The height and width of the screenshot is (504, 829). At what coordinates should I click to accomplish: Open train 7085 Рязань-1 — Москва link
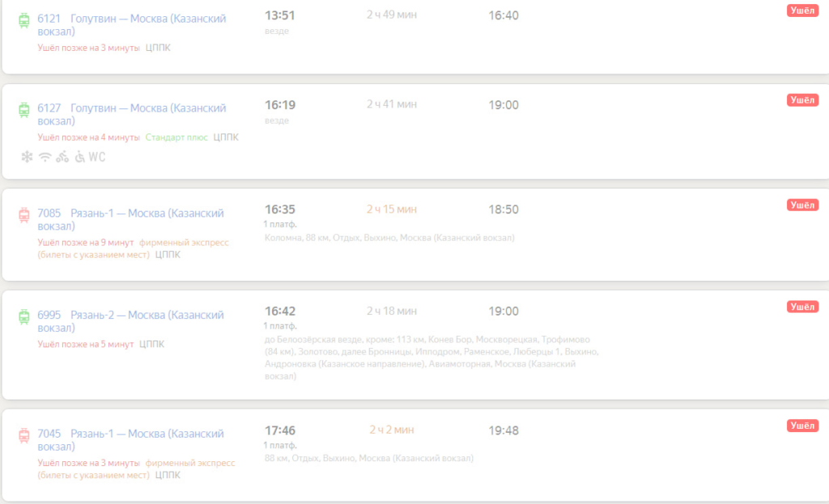pos(130,219)
